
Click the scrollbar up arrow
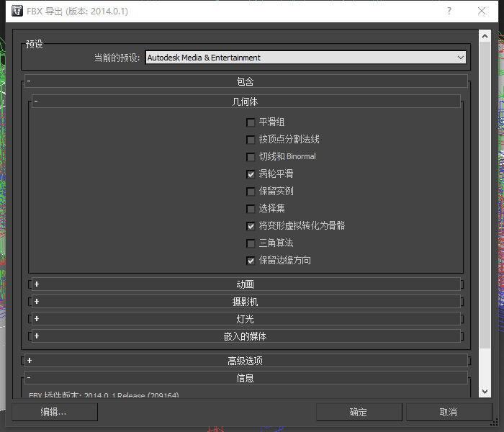click(485, 36)
